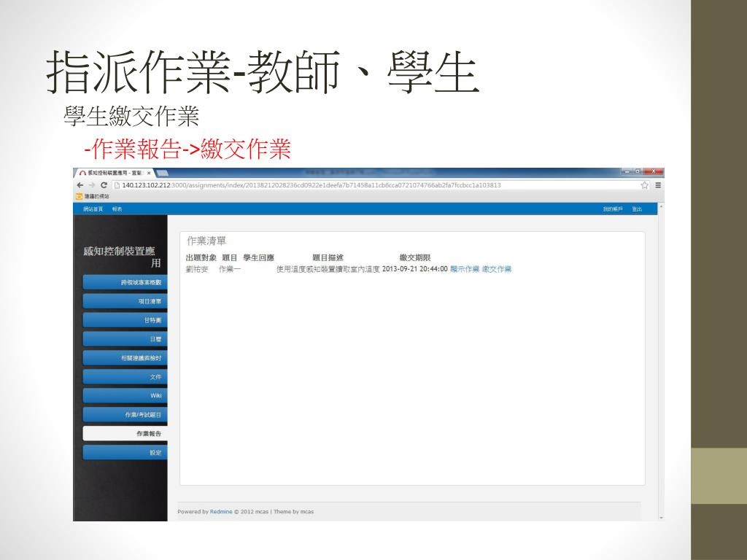The image size is (747, 560).
Task: Open the 作業/考試題目 sidebar button
Action: click(125, 415)
